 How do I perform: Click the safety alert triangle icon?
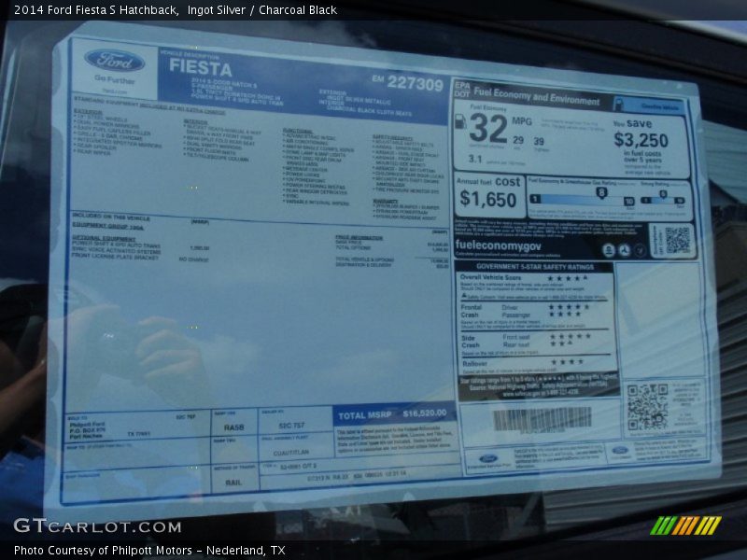[x=464, y=296]
